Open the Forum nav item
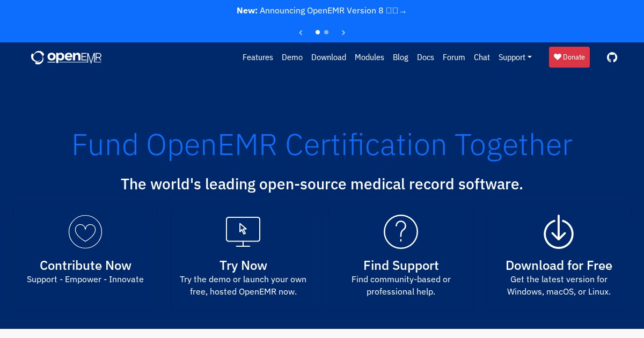Screen dimensions: 644x338 click(454, 57)
